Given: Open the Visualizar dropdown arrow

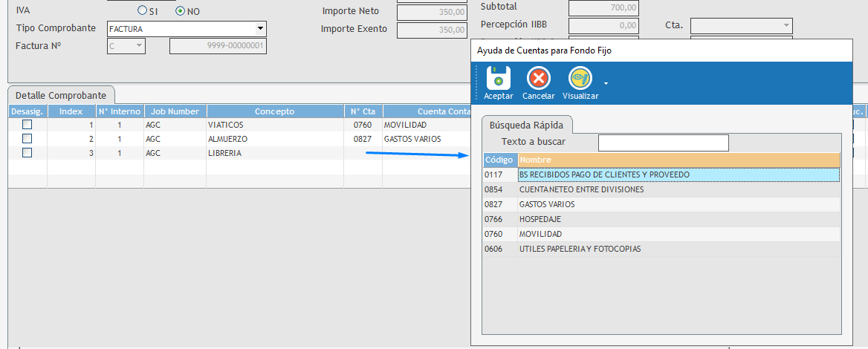Looking at the screenshot, I should click(x=606, y=82).
